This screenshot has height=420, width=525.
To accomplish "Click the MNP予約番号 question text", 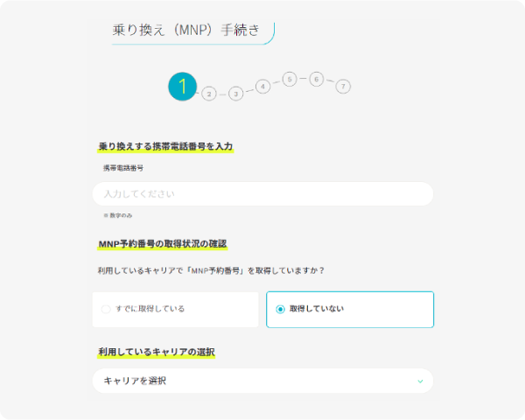I will click(x=211, y=270).
